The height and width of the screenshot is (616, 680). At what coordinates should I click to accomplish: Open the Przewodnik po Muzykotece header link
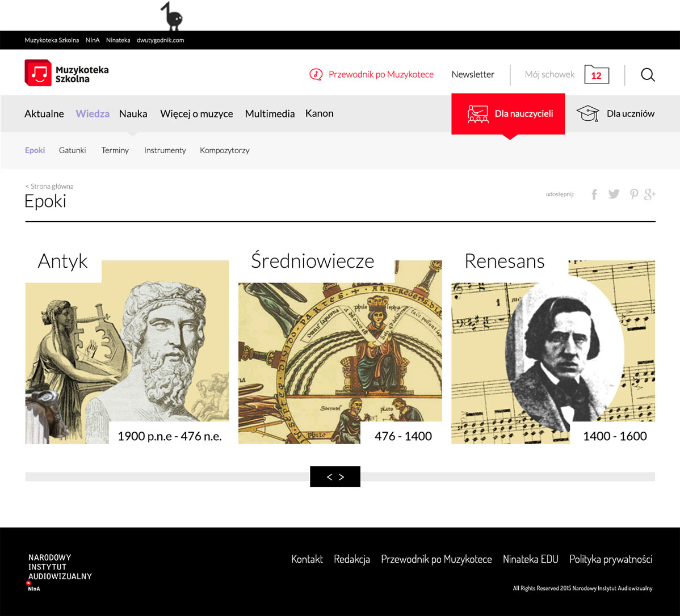pos(380,74)
